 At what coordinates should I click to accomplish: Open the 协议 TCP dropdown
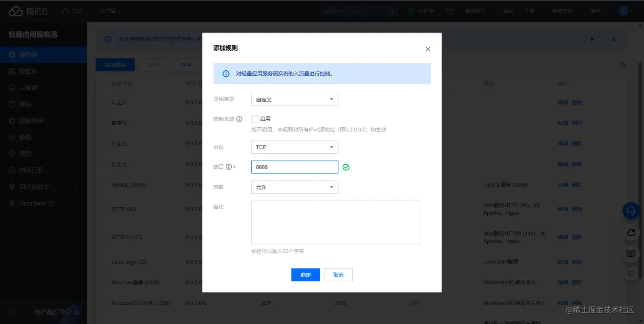pyautogui.click(x=295, y=147)
